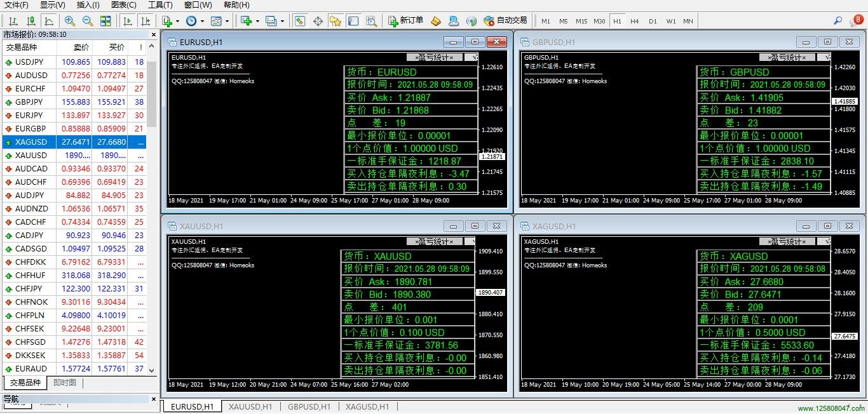Open the 图表(C) menu
The width and height of the screenshot is (868, 414).
pos(123,4)
